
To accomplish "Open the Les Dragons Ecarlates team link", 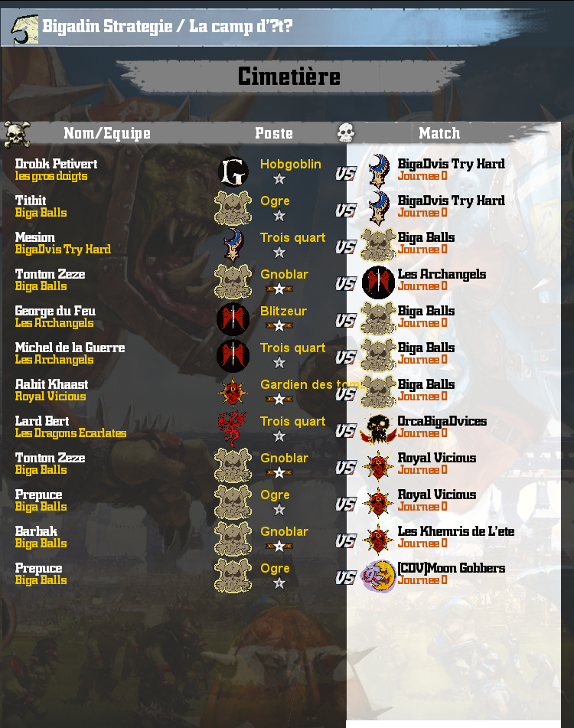I will [70, 433].
